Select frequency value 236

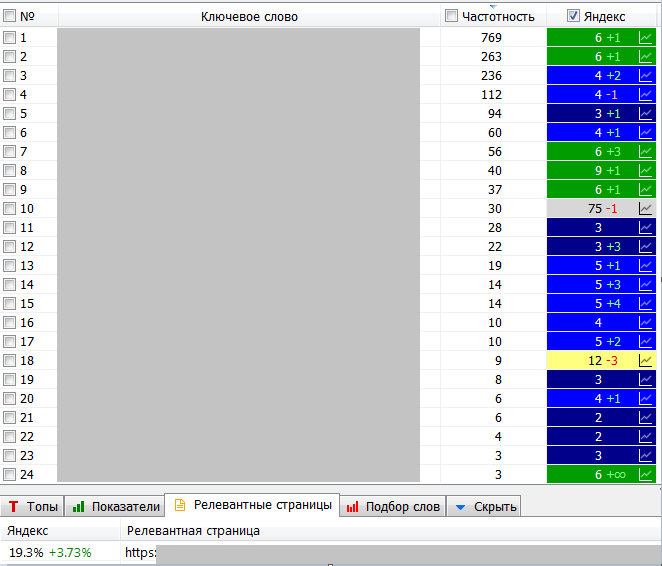click(491, 76)
